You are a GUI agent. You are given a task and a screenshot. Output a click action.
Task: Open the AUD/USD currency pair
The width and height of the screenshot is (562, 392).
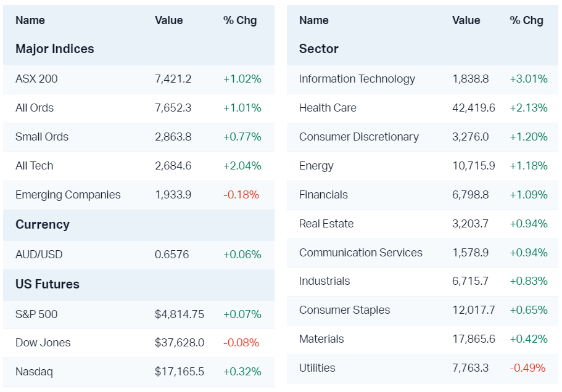click(x=39, y=255)
